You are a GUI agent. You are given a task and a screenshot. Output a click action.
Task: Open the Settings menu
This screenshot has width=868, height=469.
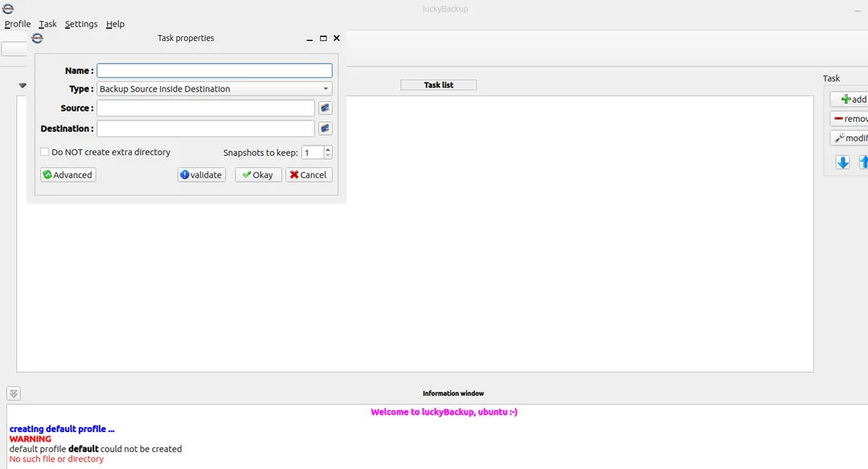[x=81, y=24]
